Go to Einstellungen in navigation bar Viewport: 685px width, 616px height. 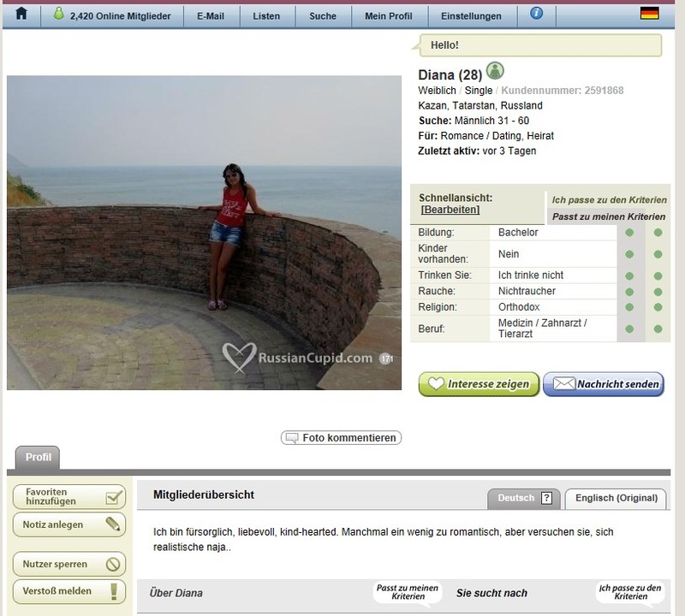471,16
